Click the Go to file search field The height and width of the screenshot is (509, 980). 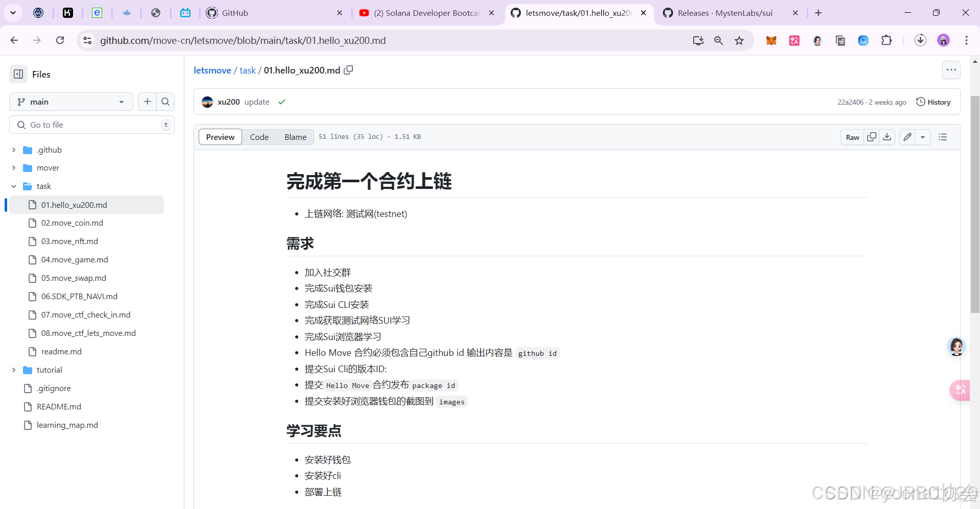92,125
